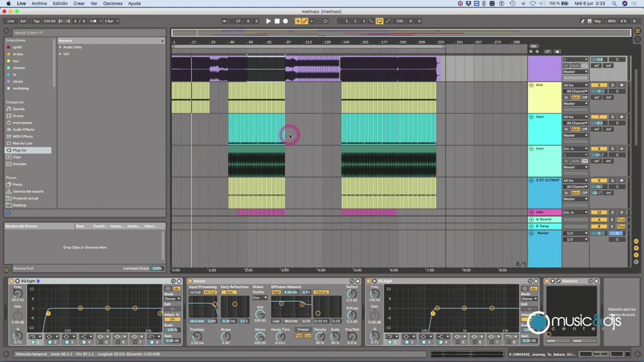Toggle Reverb device activator
This screenshot has height=362, width=644.
coord(190,281)
